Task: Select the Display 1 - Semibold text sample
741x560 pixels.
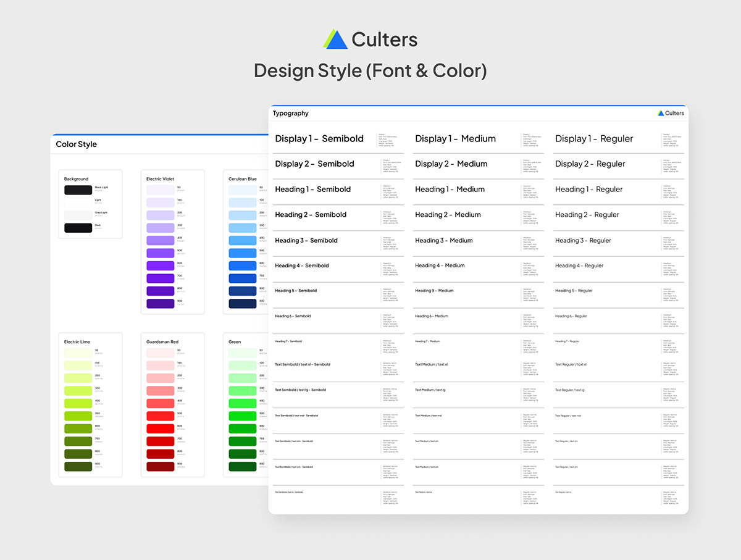Action: click(319, 139)
